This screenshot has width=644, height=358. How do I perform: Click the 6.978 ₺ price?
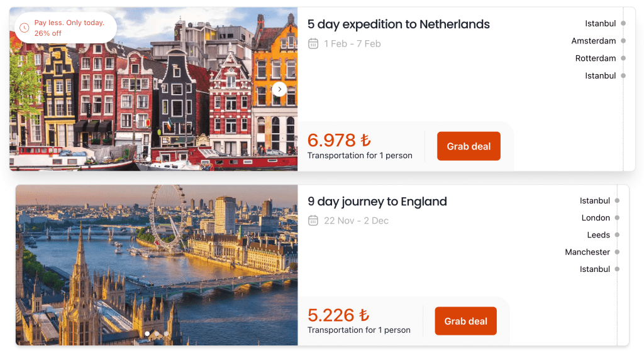[339, 140]
